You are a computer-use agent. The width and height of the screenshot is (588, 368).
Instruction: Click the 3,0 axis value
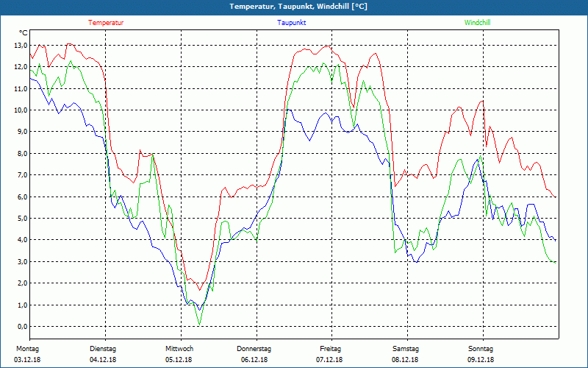coord(23,262)
